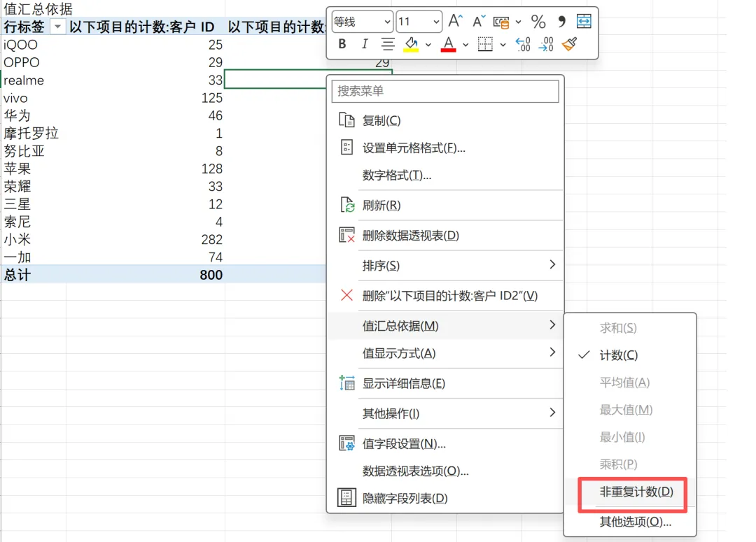Click the center align icon

tap(387, 44)
